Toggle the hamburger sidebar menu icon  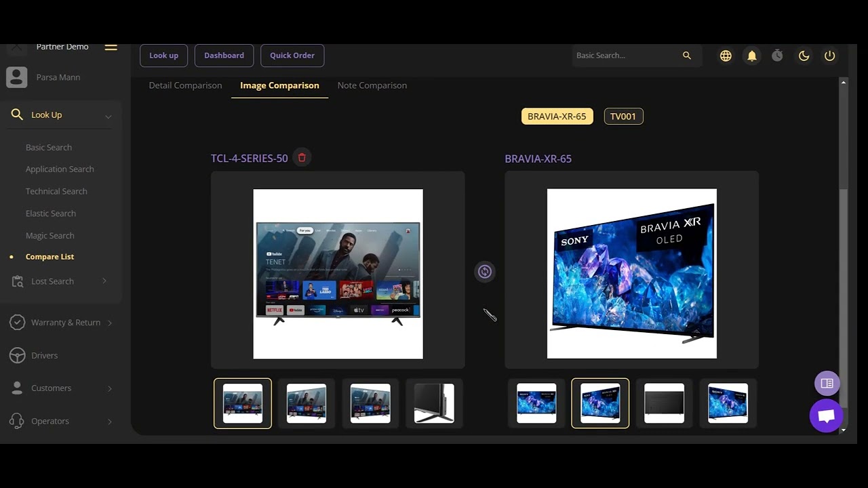click(x=111, y=47)
